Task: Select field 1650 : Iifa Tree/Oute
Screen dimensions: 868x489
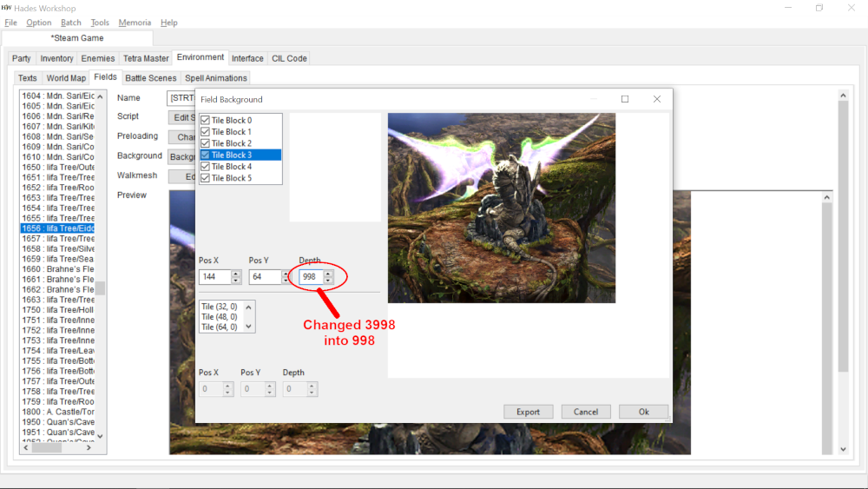Action: click(57, 168)
